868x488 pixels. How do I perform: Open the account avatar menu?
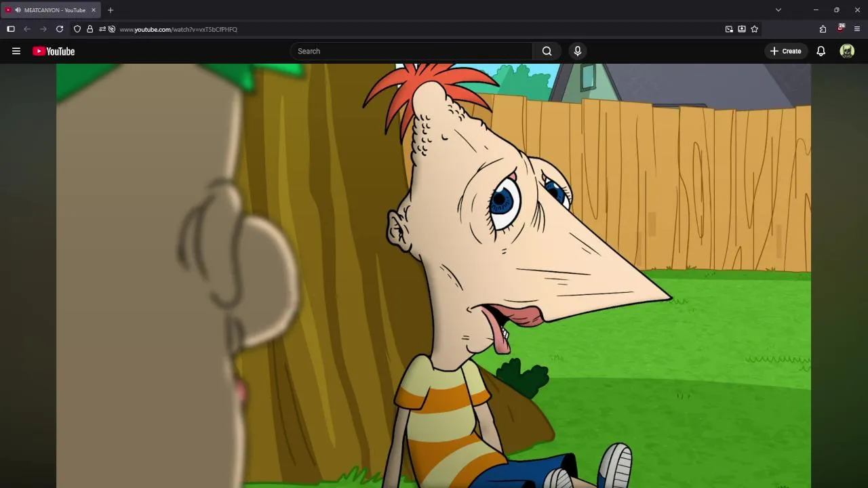point(847,51)
